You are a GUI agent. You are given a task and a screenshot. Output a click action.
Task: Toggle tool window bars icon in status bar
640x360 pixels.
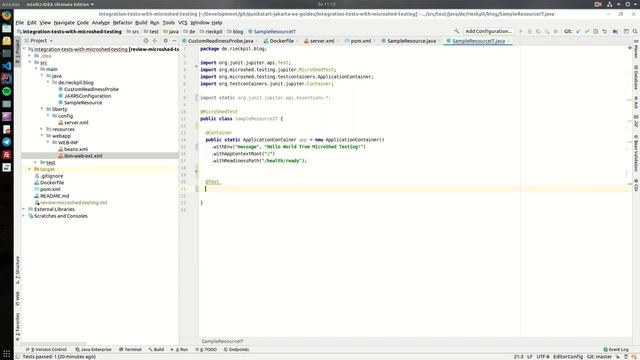(x=18, y=357)
